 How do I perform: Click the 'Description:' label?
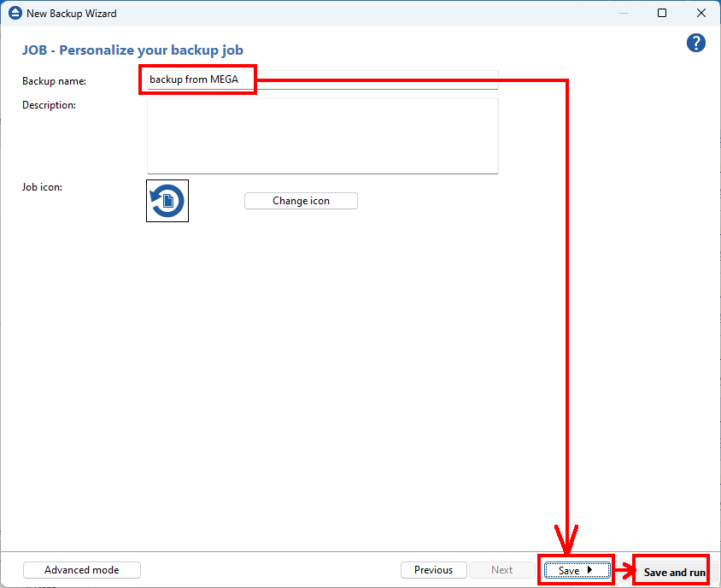click(x=50, y=105)
